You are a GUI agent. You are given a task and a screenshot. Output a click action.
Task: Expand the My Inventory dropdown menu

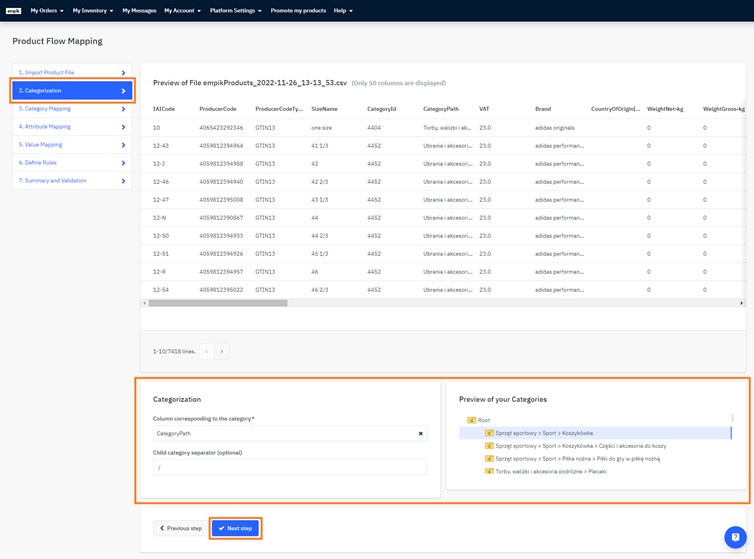click(x=92, y=11)
